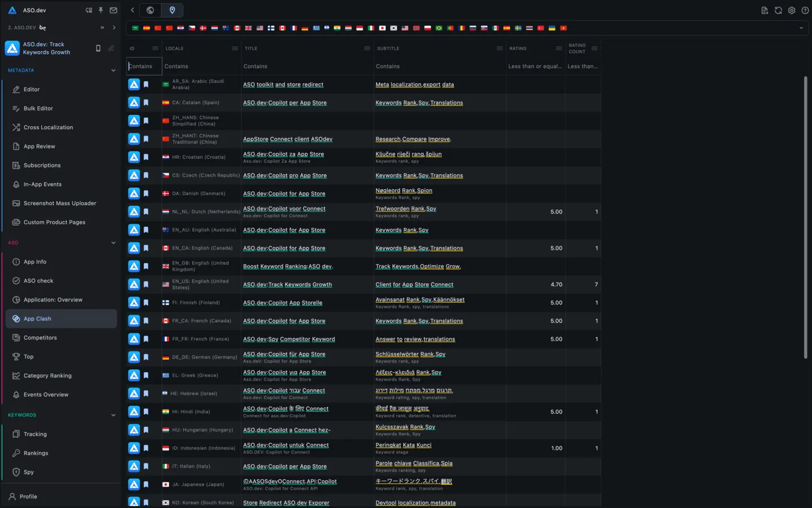
Task: Expand the country flags dropdown
Action: (x=801, y=28)
